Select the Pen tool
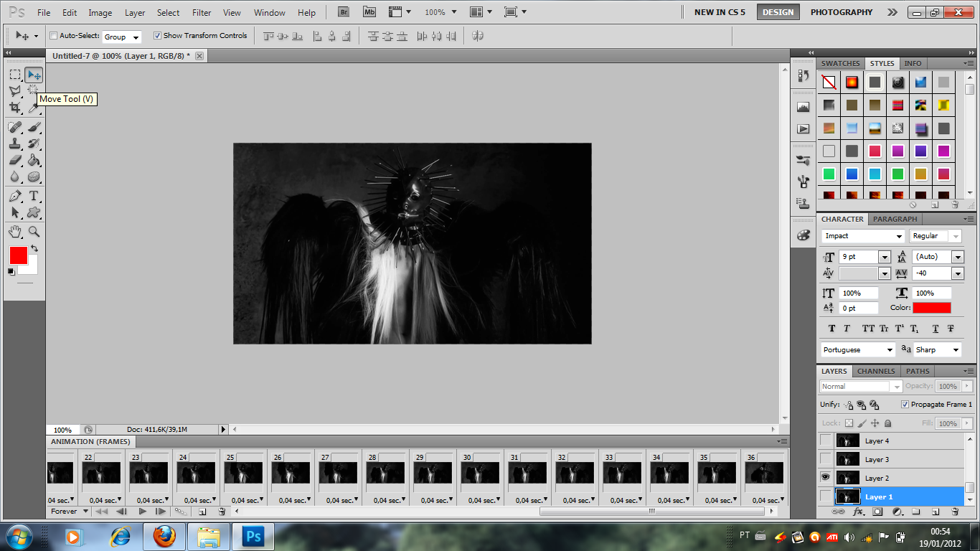The width and height of the screenshot is (980, 551). pyautogui.click(x=15, y=196)
